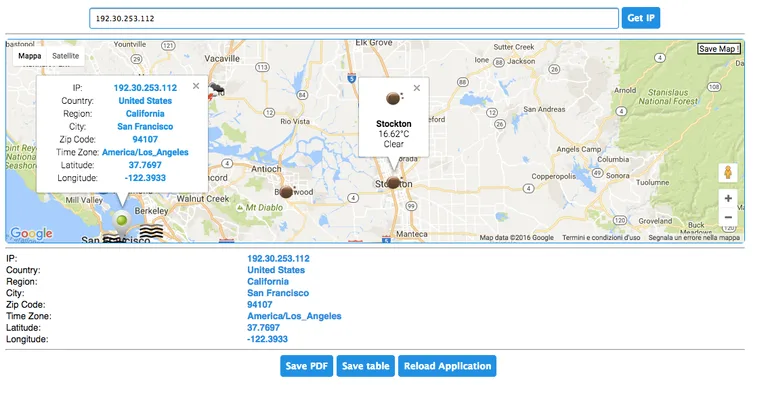Click the weather icon inside Stockton popup
This screenshot has height=398, width=768.
tap(394, 98)
